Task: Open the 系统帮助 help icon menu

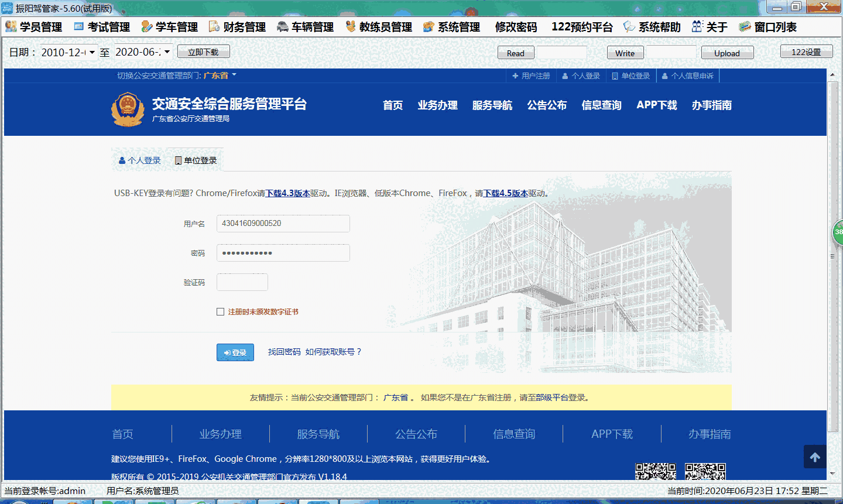Action: (x=629, y=26)
